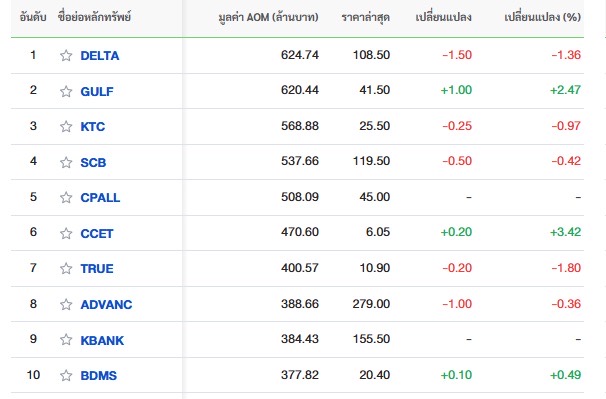Sort by มูลค่า AOM (ล้านบาท) column header
The image size is (606, 399).
(268, 17)
